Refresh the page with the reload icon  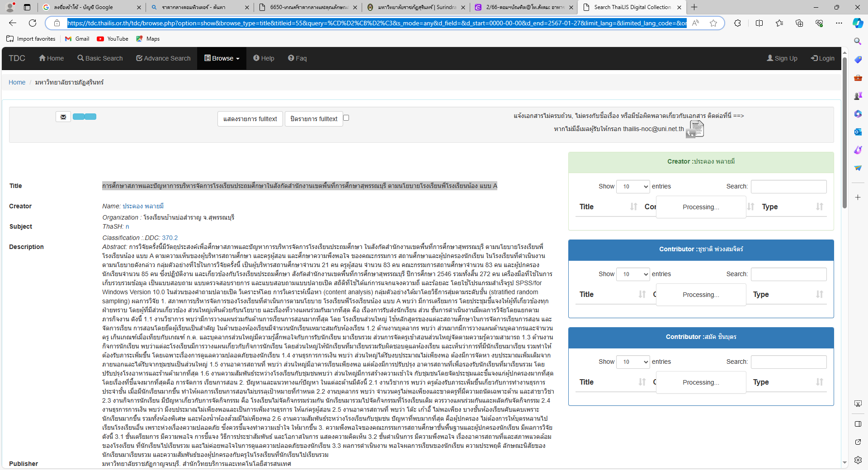click(x=33, y=23)
